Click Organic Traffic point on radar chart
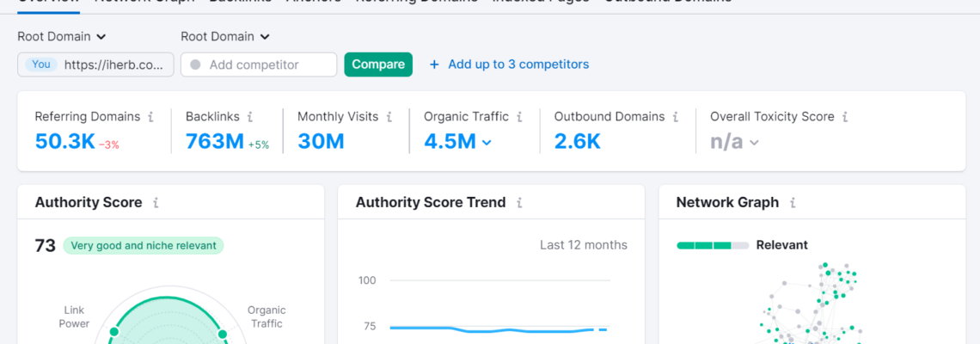The width and height of the screenshot is (980, 344). pos(223,335)
